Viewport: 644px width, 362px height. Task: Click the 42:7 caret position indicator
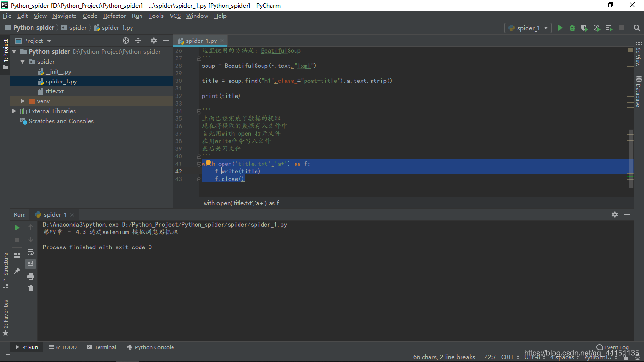[490, 357]
